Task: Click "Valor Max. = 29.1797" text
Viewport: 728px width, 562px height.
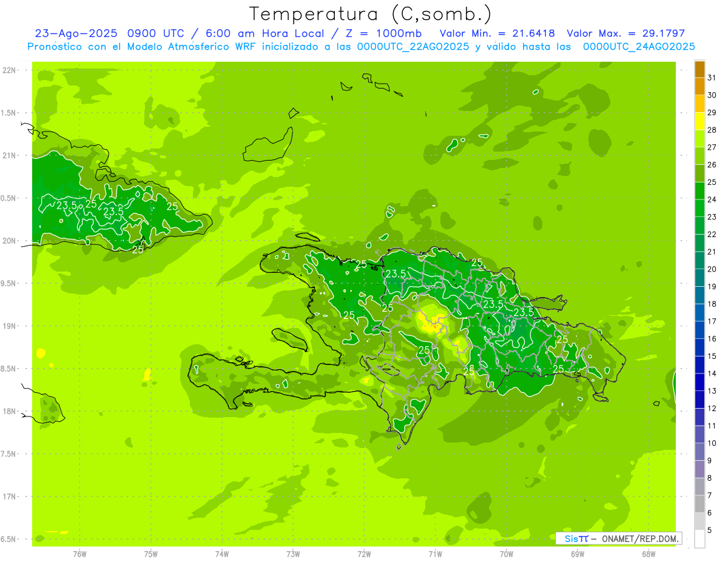Action: pyautogui.click(x=626, y=33)
